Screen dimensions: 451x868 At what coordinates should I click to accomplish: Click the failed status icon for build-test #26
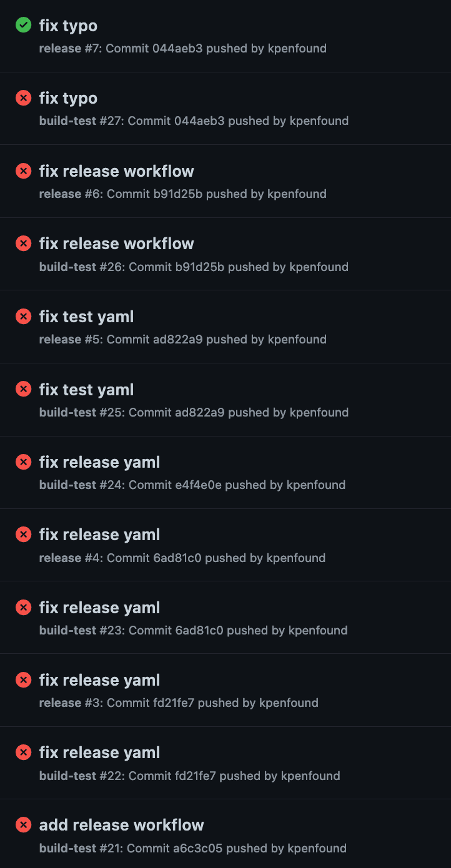23,244
